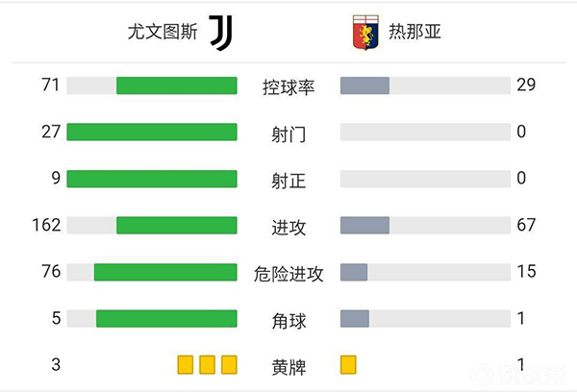This screenshot has width=577, height=392.
Task: Select the 进攻 attacks label
Action: pyautogui.click(x=288, y=227)
